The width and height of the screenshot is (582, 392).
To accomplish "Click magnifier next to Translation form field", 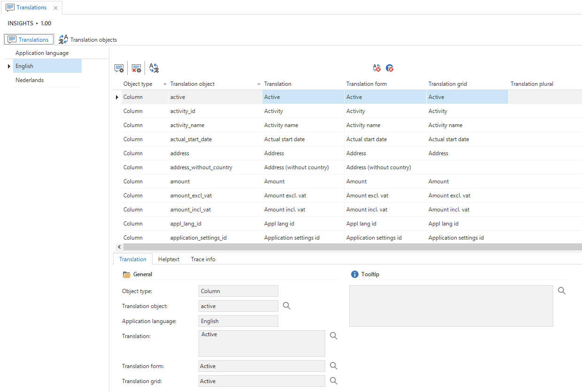I will point(334,366).
